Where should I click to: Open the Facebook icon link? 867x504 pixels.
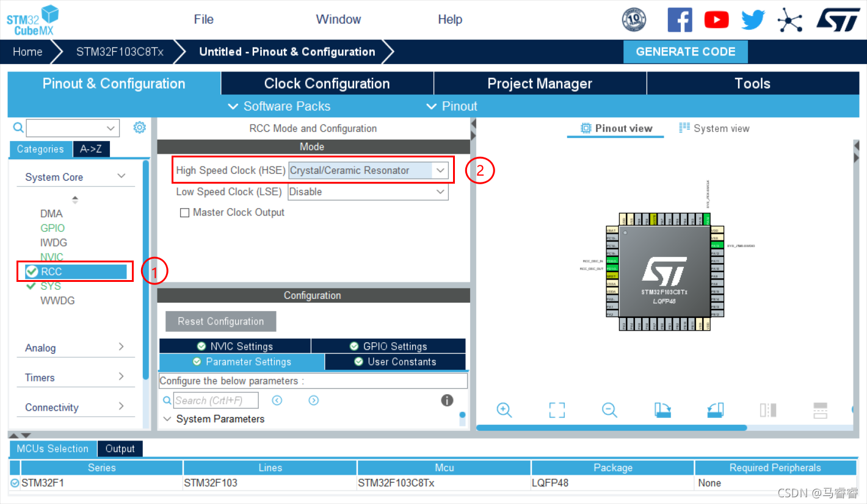[680, 20]
